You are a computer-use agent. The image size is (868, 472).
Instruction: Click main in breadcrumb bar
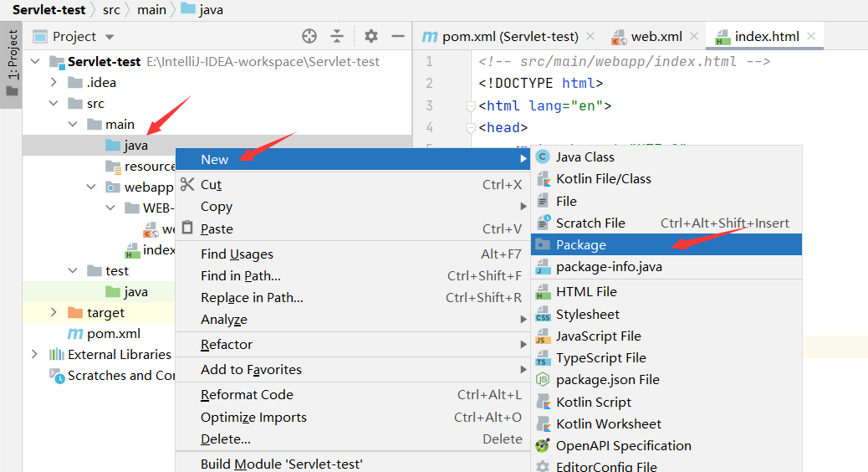pos(151,9)
